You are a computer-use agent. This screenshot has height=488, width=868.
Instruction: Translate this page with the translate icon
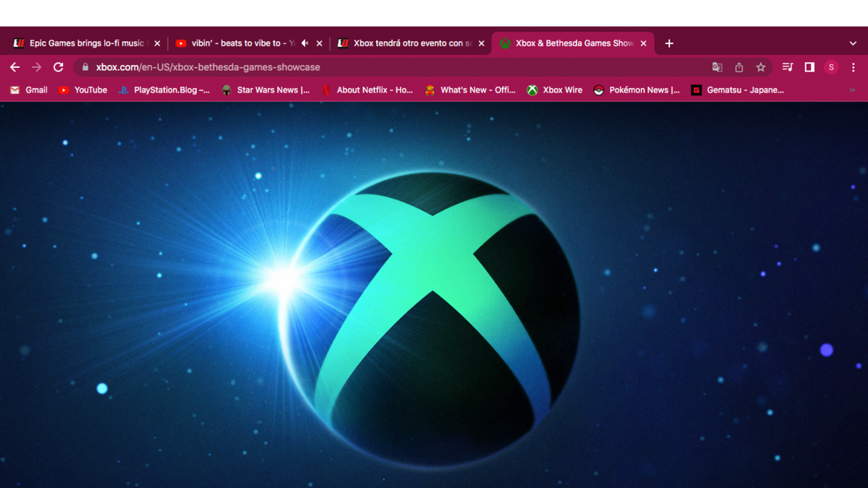click(718, 67)
